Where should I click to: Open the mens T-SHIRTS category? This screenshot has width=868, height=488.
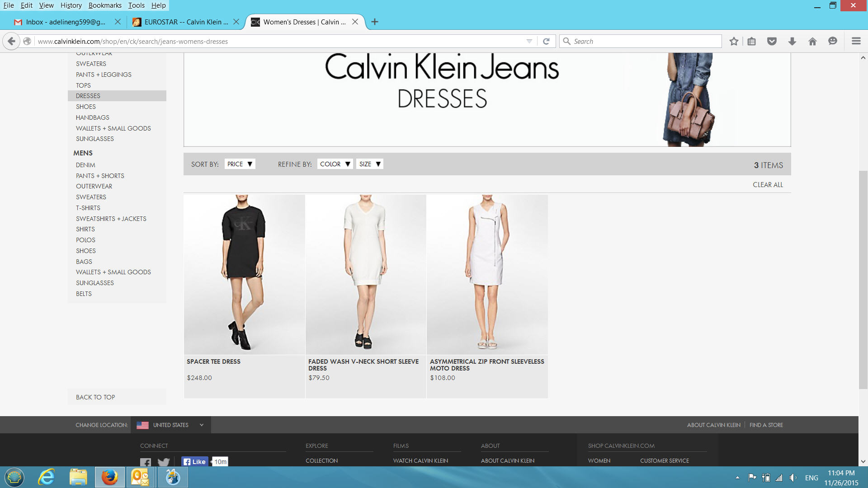[88, 208]
